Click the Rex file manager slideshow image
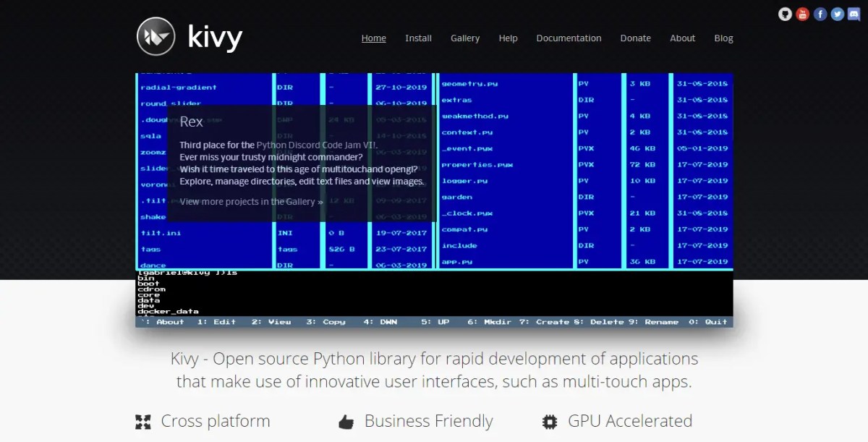Screen dimensions: 868x442 [434, 200]
